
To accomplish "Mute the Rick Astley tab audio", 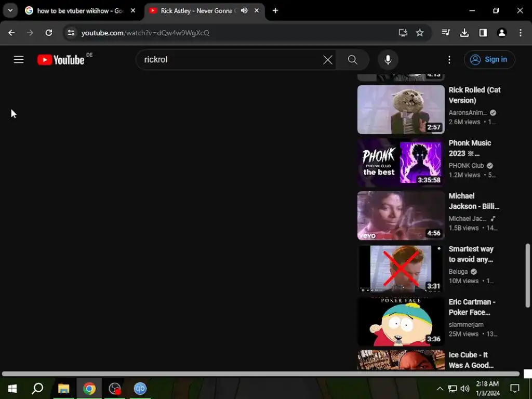I will pos(244,10).
